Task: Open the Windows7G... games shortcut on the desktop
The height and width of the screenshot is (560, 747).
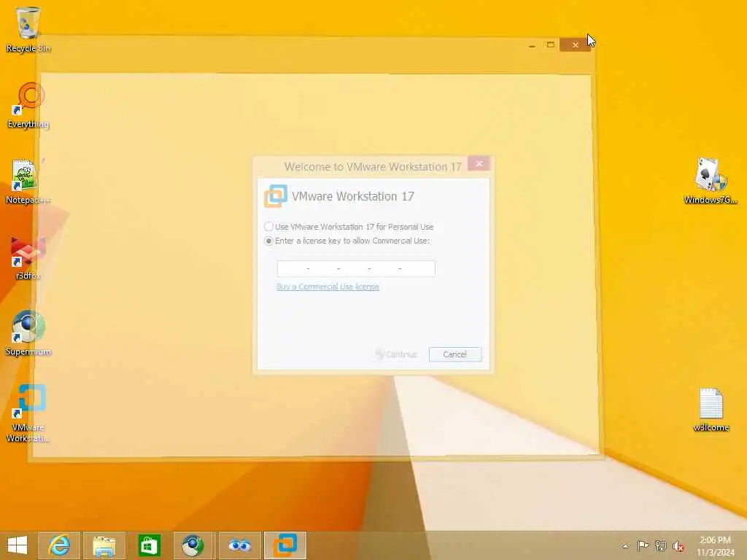Action: coord(711,182)
